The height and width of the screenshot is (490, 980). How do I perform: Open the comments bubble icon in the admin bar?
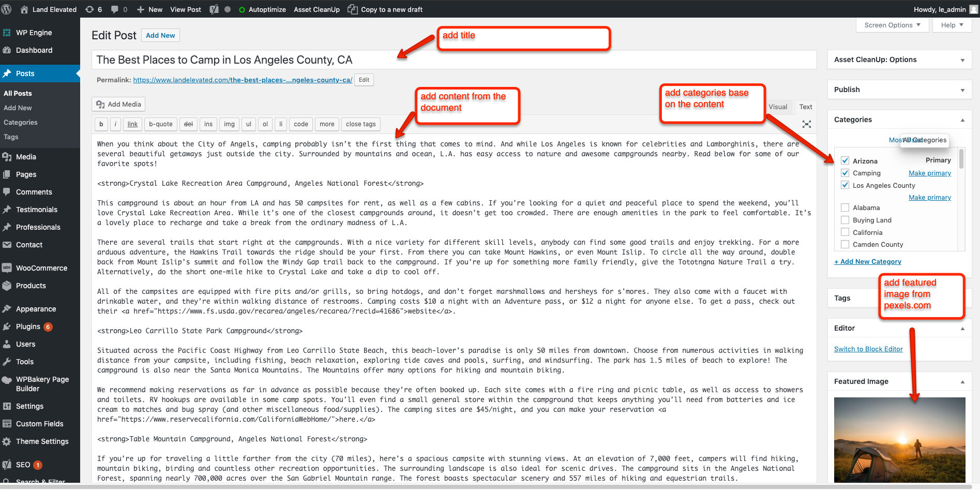(x=115, y=9)
